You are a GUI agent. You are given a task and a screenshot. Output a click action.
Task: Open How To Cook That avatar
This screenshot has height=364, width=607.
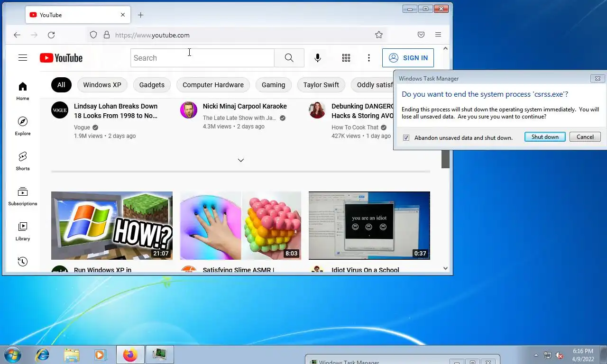point(317,110)
